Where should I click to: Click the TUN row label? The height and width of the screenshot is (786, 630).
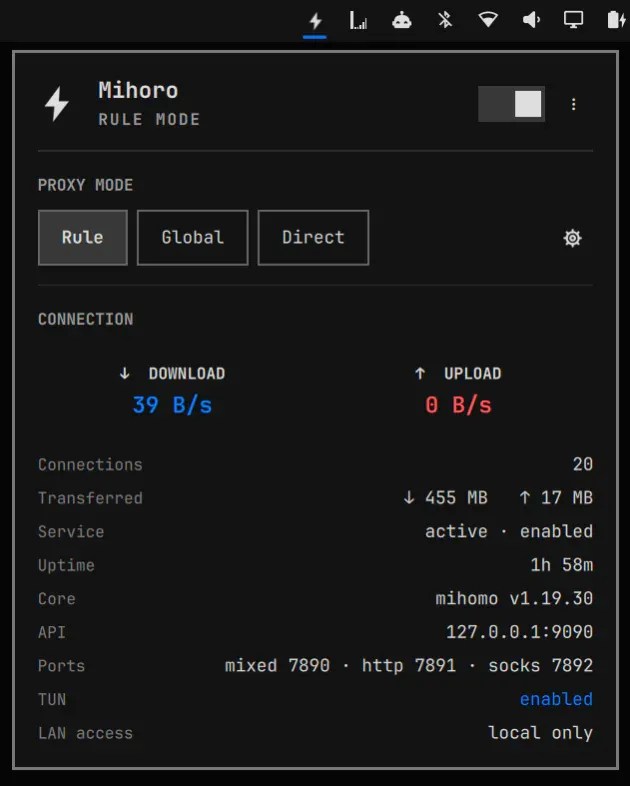pyautogui.click(x=52, y=699)
